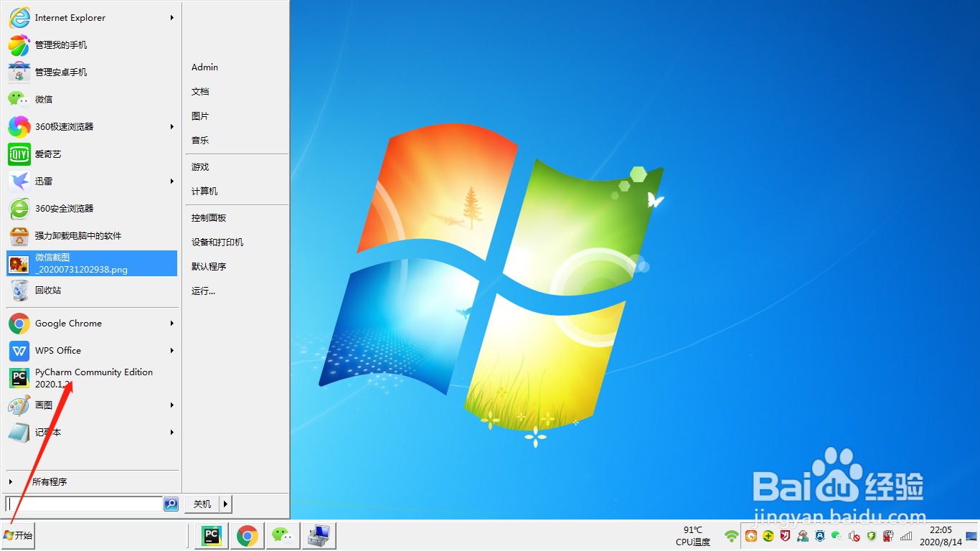Open the 记事本 notepad program
Viewport: 980px width, 551px height.
[92, 432]
